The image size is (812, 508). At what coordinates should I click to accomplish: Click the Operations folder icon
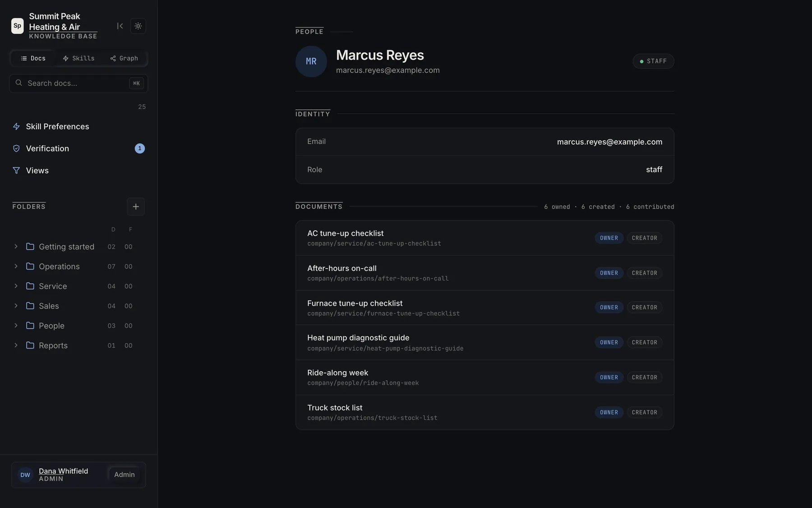[30, 266]
